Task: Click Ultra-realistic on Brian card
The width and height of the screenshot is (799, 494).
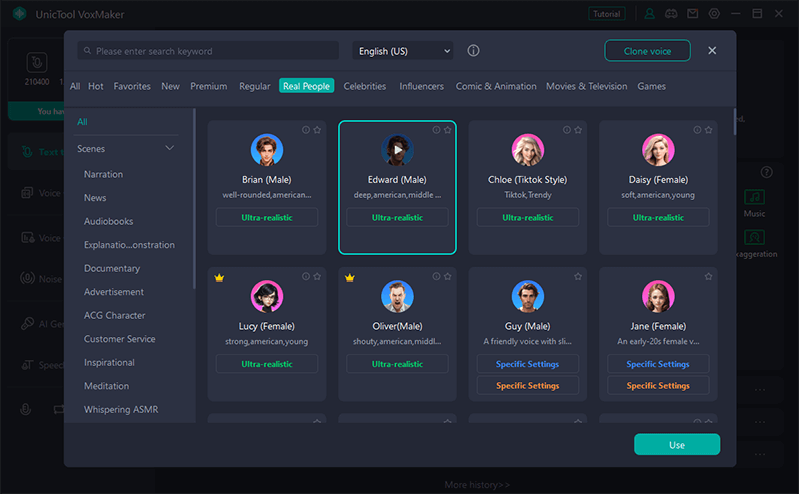Action: tap(267, 218)
